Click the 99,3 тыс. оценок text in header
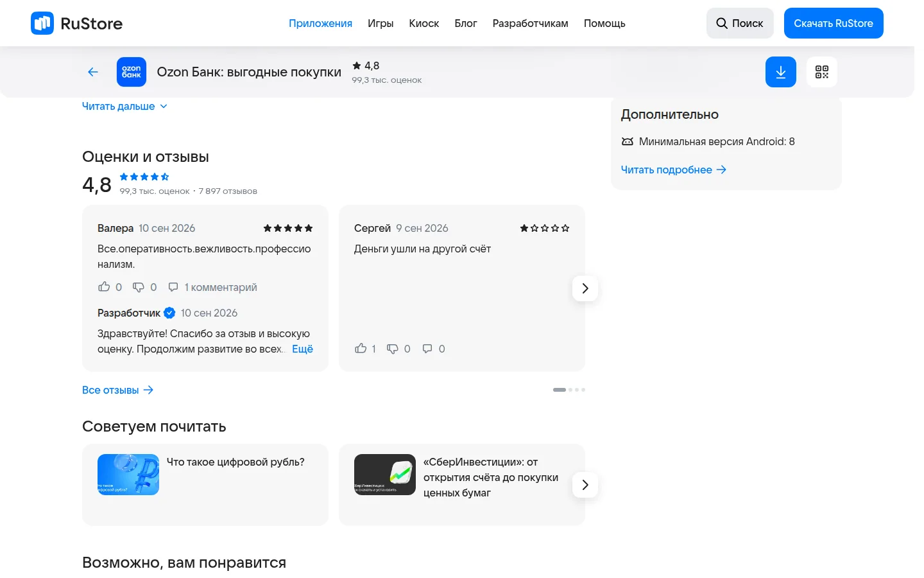Screen dimensions: 924x578 click(x=387, y=80)
